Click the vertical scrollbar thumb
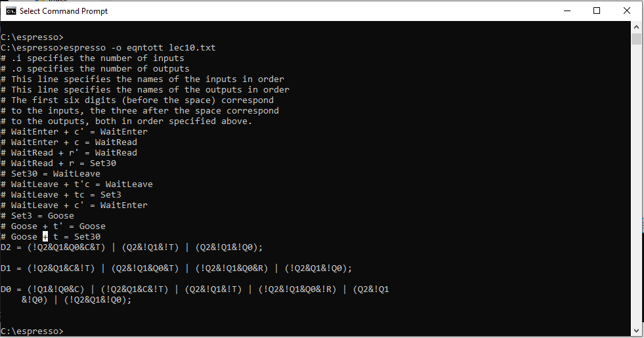The height and width of the screenshot is (338, 644). pos(635,39)
